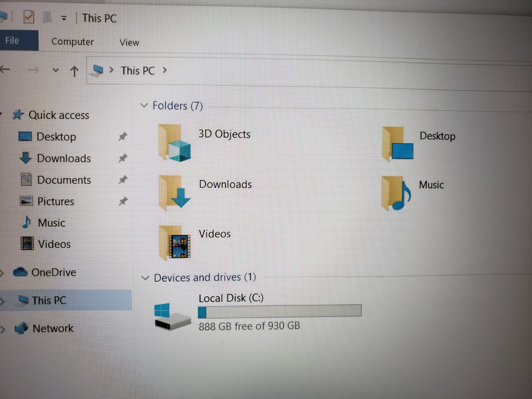Open the Recent locations dropdown arrow
The image size is (532, 399).
click(56, 70)
